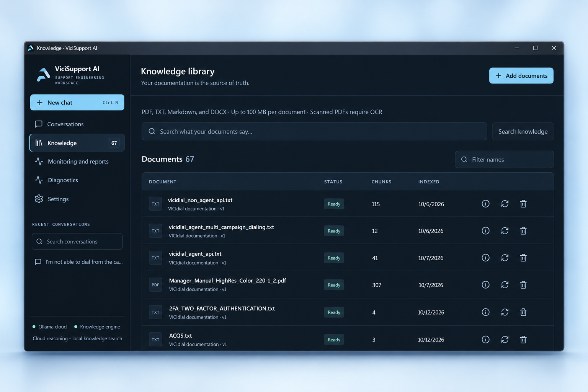Maximize the ViciSupport AI window
The height and width of the screenshot is (392, 588).
click(x=535, y=48)
